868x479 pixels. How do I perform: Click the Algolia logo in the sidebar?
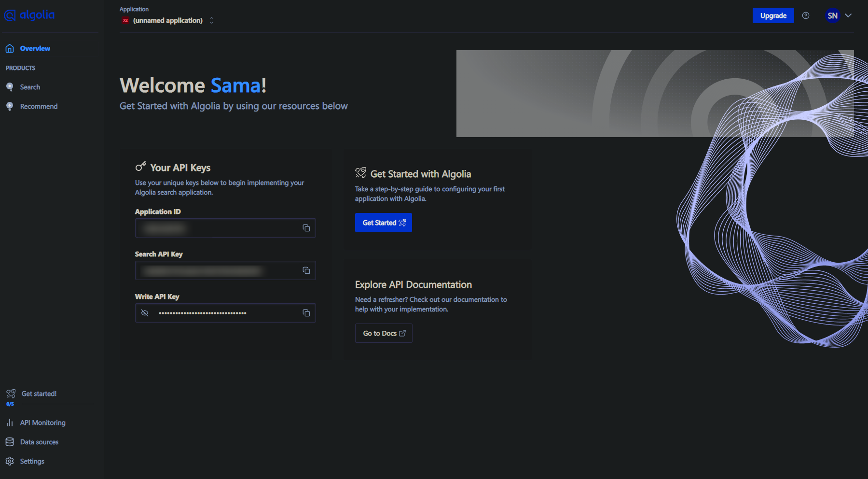[29, 15]
